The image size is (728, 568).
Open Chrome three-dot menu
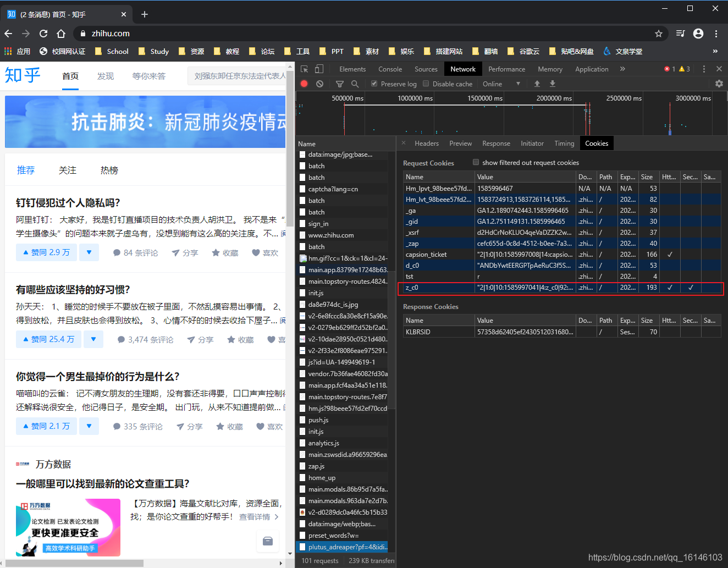tap(716, 34)
